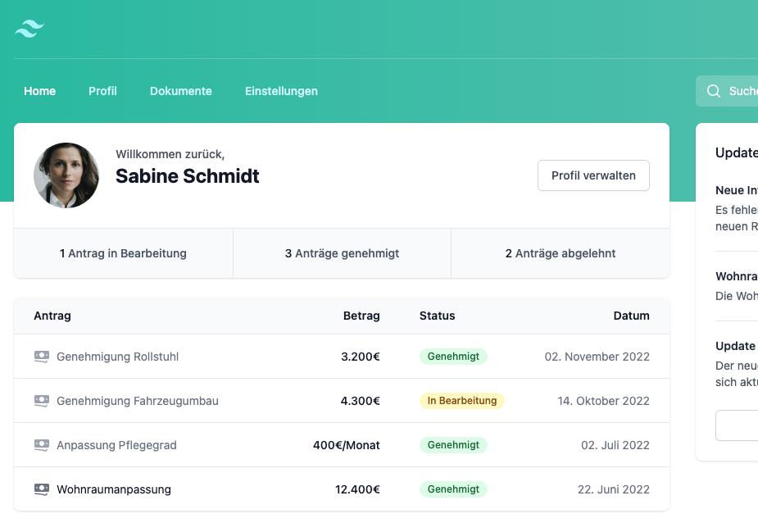Image resolution: width=758 pixels, height=532 pixels.
Task: Click the cash icon beside Genehmigung Rollstuhl
Action: [x=42, y=357]
